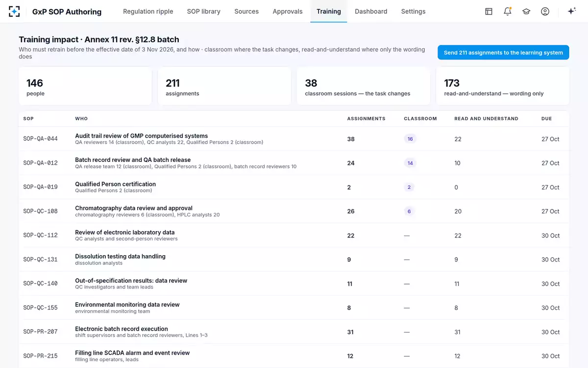Open the Approvals tab

point(288,11)
